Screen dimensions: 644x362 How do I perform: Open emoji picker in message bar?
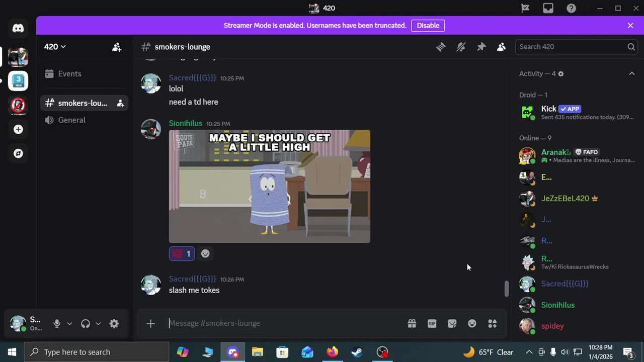click(472, 323)
